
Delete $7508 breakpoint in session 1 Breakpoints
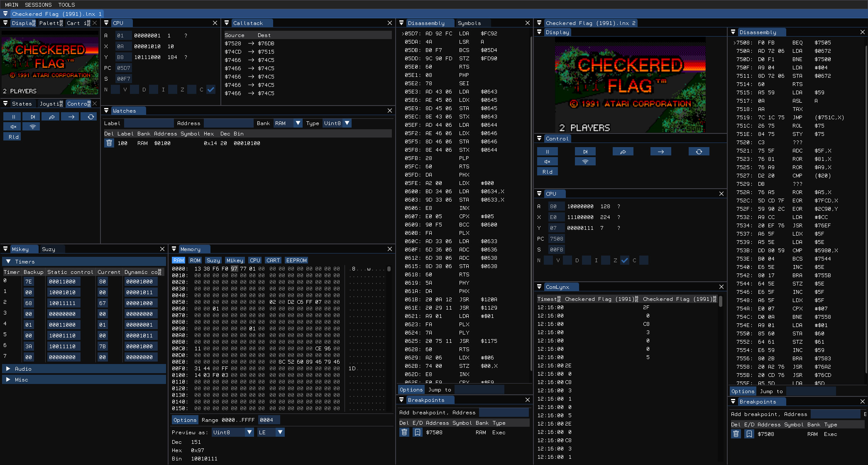(x=404, y=433)
